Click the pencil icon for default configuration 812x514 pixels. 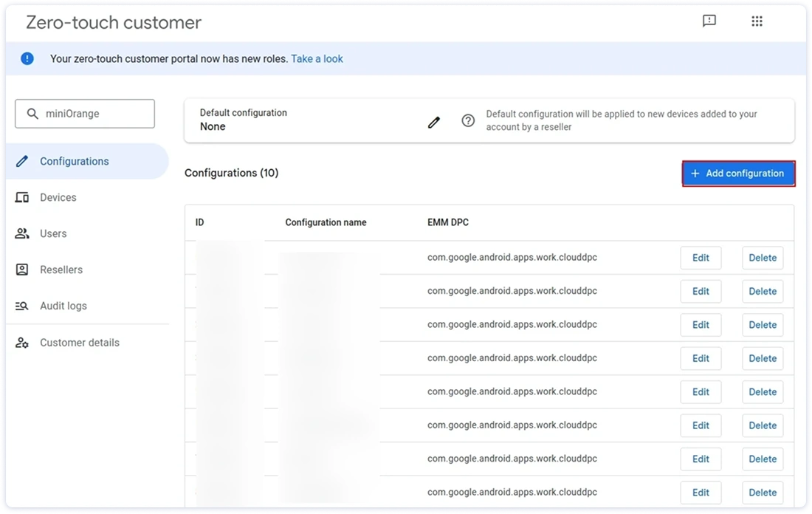pyautogui.click(x=434, y=122)
